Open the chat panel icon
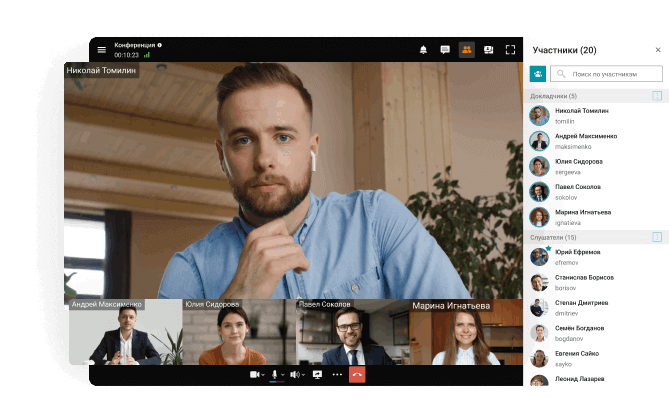Image resolution: width=669 pixels, height=409 pixels. click(445, 49)
